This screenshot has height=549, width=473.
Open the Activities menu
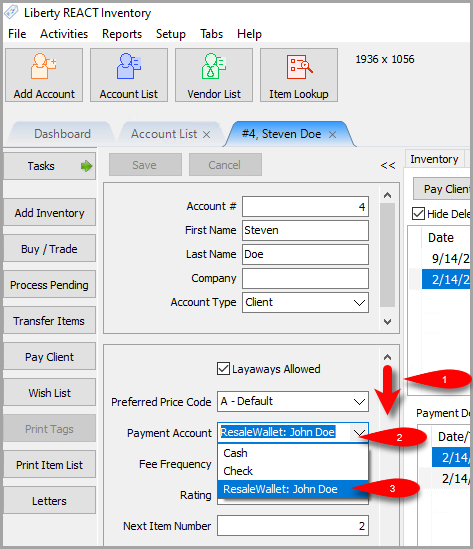point(64,34)
